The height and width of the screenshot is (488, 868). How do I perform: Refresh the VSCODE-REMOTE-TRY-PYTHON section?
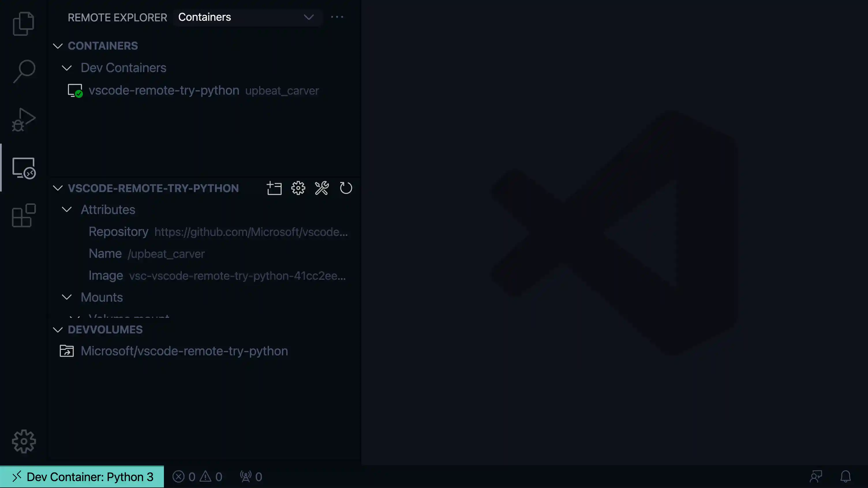tap(346, 188)
